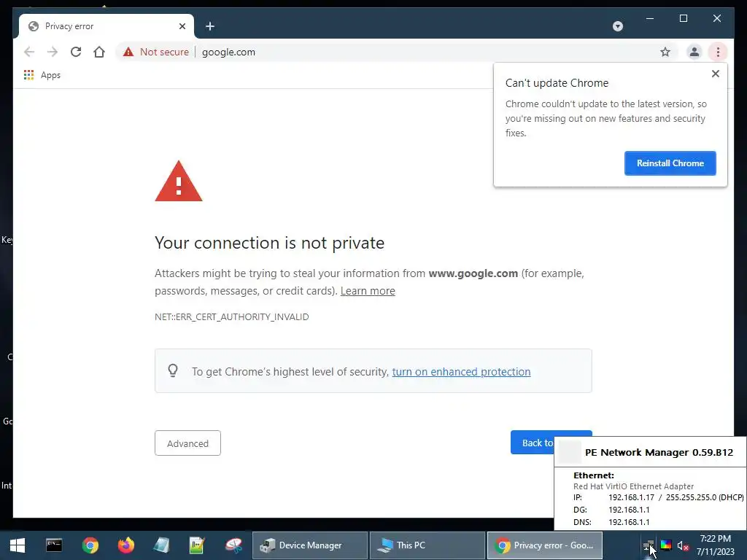
Task: Click the Red Hat VirtIO Ethernet Adapter text
Action: [634, 486]
